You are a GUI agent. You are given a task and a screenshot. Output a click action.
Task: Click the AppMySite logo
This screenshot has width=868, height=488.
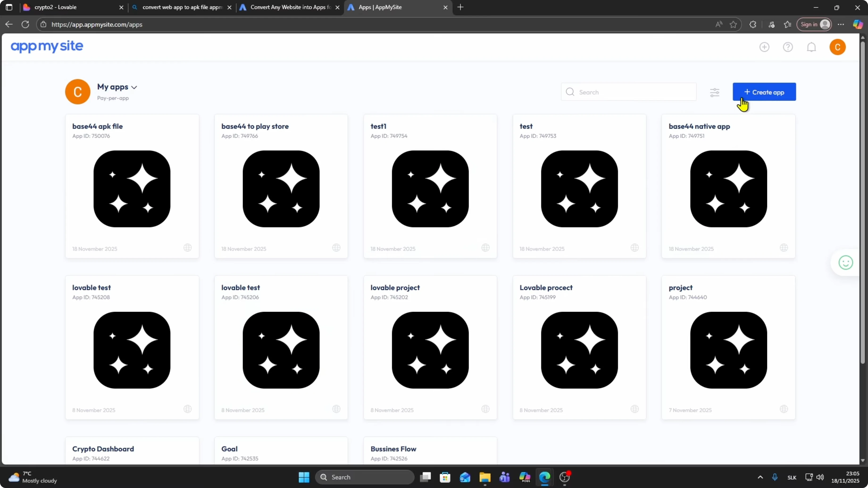click(x=47, y=46)
